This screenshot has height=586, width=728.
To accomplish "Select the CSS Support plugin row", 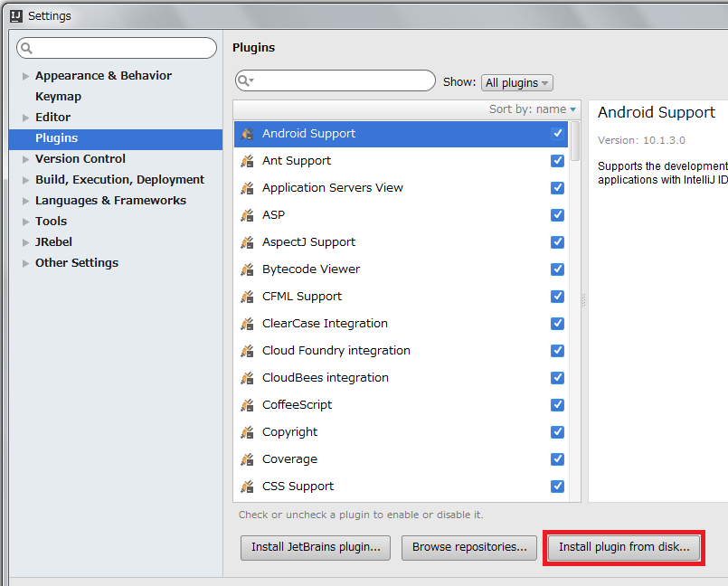I will [401, 487].
